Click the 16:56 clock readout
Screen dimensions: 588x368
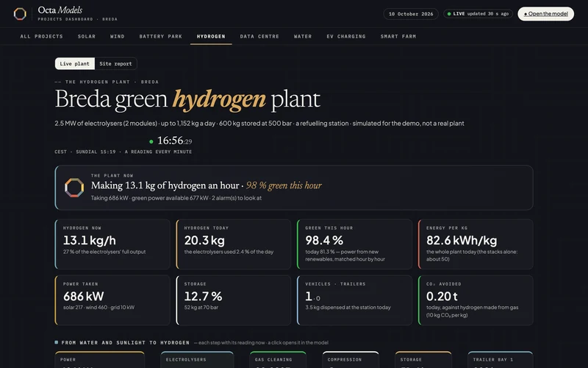[174, 141]
